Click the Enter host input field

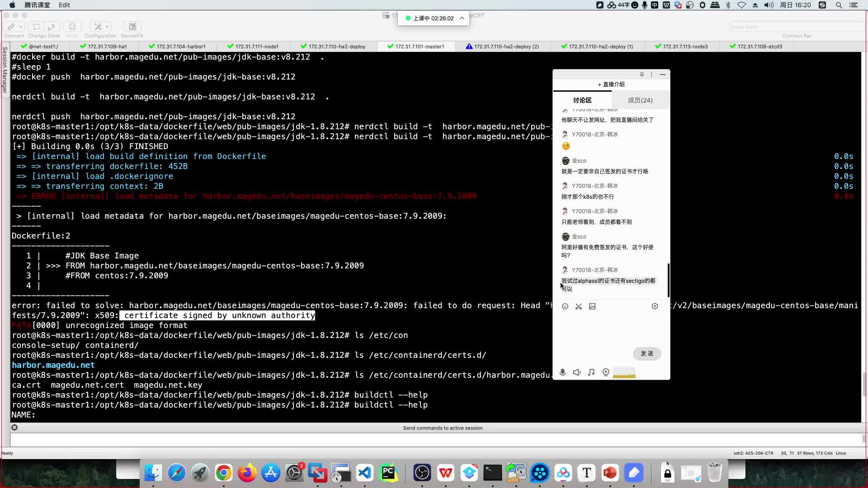(794, 27)
